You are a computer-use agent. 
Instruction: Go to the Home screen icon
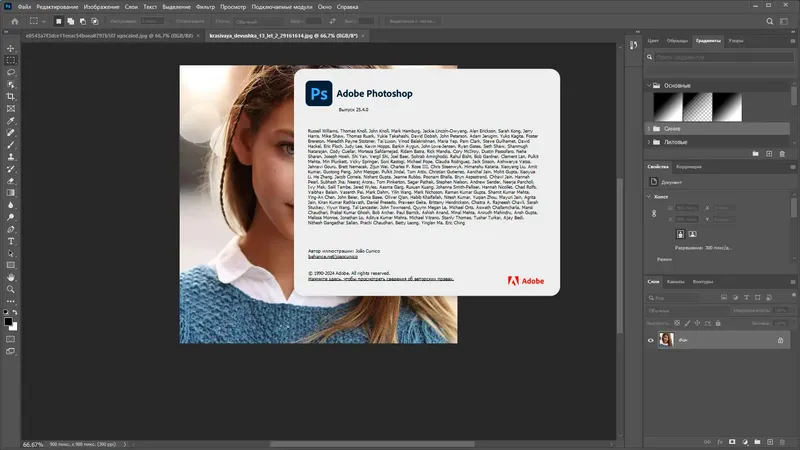click(15, 21)
